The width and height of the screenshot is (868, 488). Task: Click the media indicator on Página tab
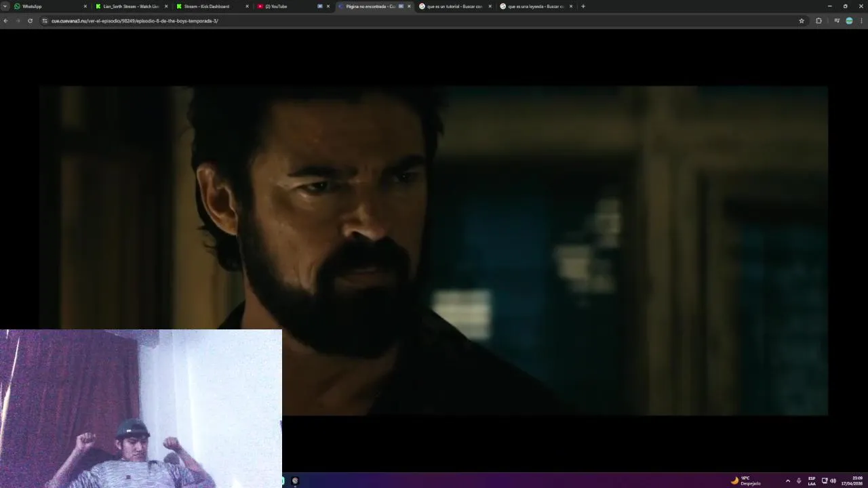click(x=401, y=6)
